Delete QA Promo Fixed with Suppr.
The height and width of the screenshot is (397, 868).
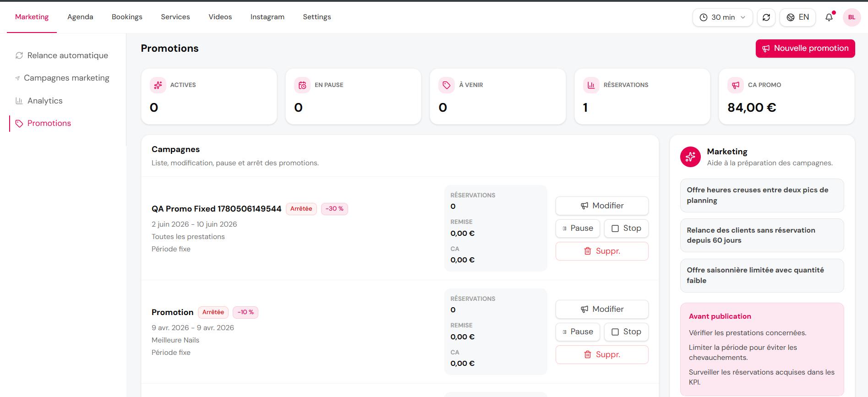[x=602, y=251]
